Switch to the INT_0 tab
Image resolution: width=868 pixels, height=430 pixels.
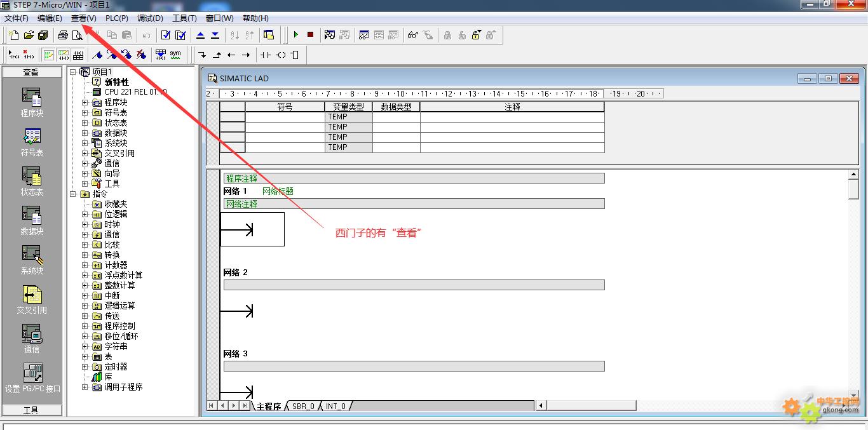point(336,406)
